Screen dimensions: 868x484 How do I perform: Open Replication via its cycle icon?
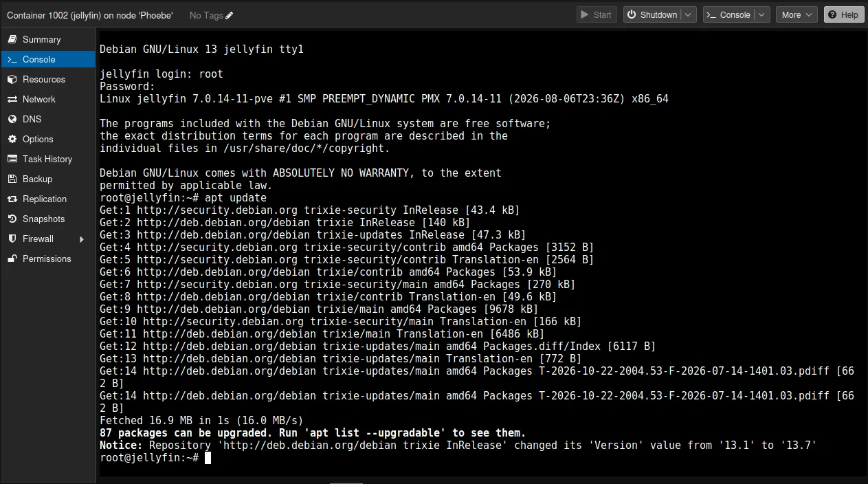click(x=12, y=199)
